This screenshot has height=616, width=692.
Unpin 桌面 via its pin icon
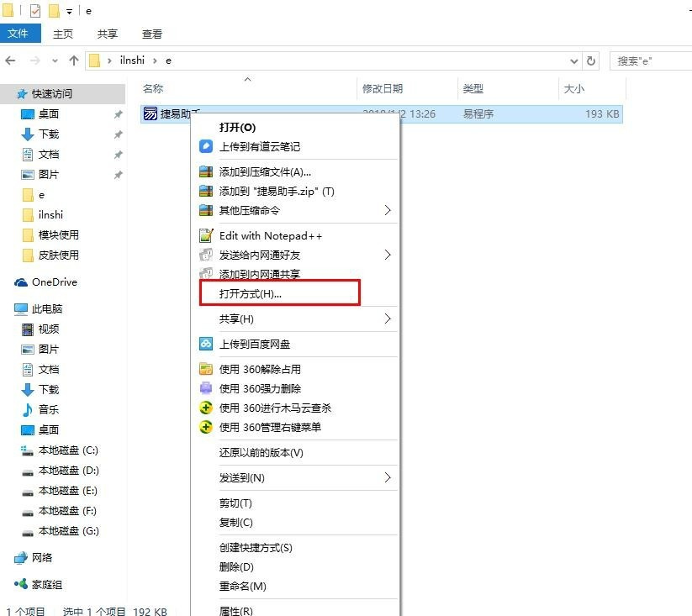[118, 114]
